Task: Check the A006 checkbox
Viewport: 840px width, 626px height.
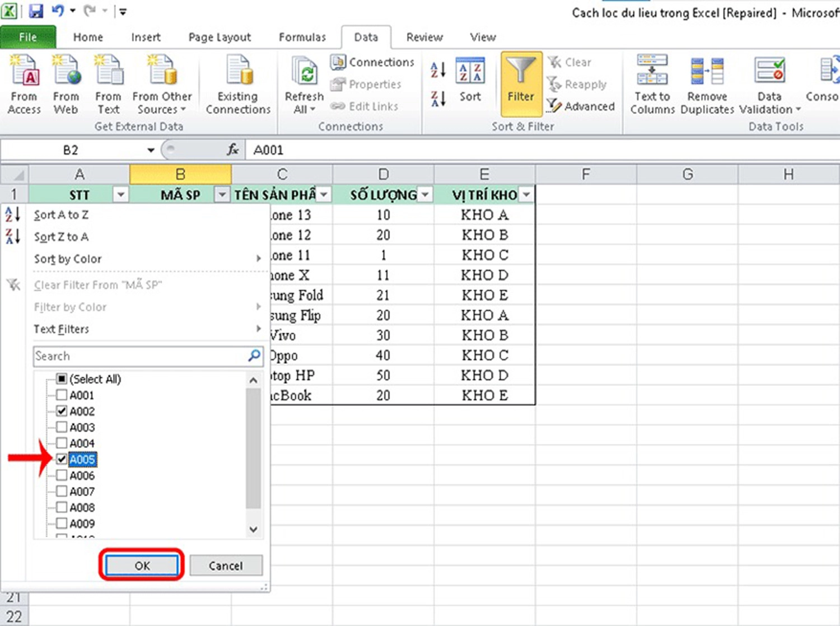Action: [x=62, y=475]
